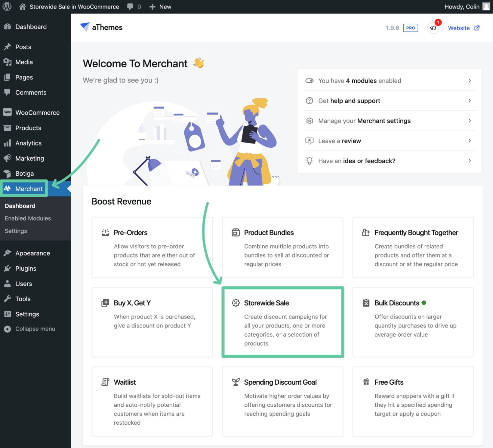This screenshot has width=493, height=448.
Task: Click the Frequently Bought Together icon
Action: [x=366, y=233]
